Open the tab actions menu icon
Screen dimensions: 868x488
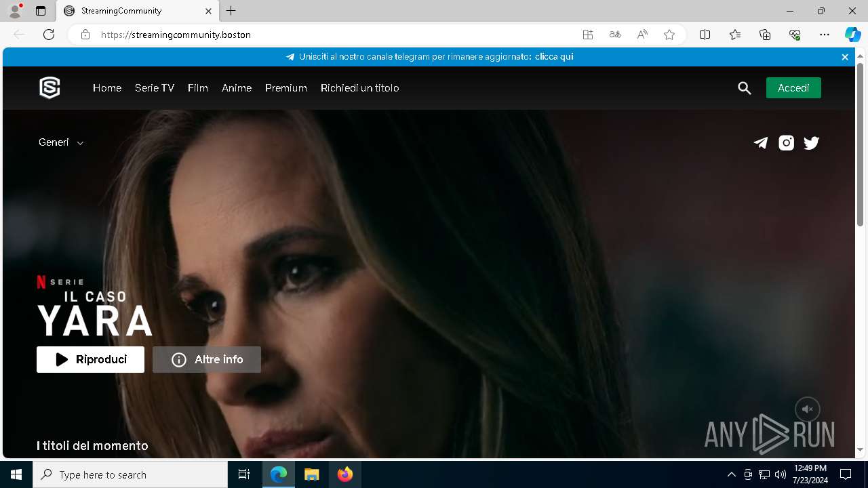41,11
